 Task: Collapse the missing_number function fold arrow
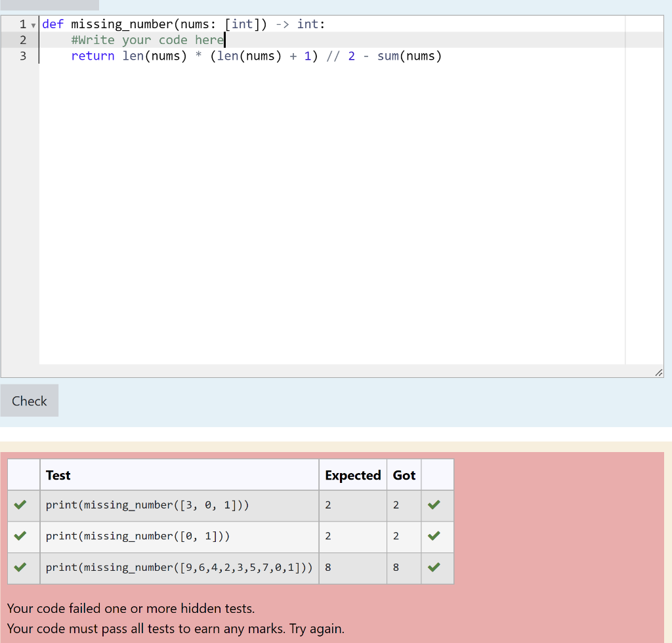click(33, 24)
